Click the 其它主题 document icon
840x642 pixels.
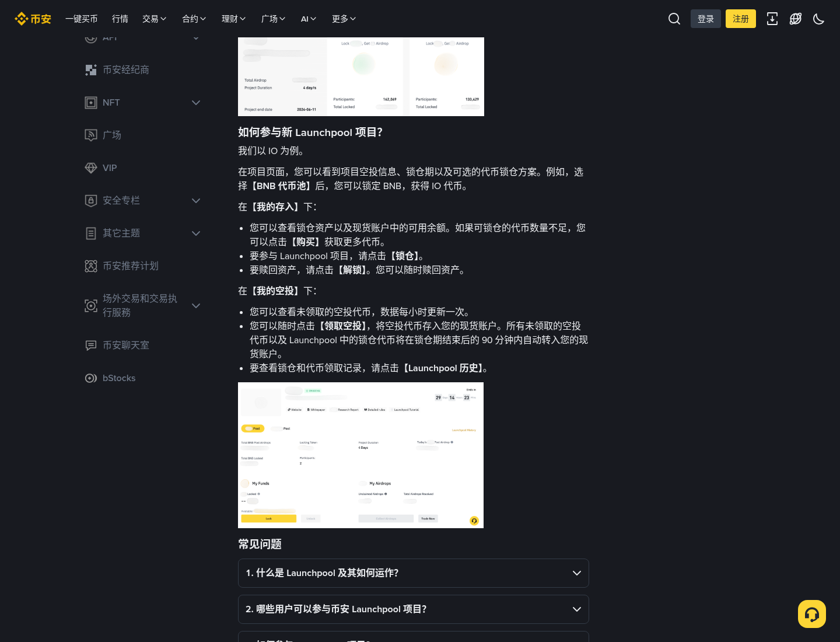[x=91, y=233]
